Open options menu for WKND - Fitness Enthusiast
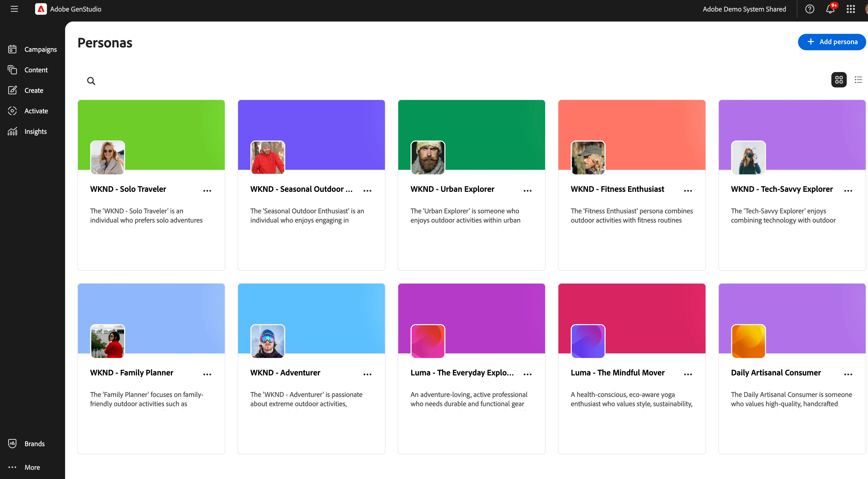868x479 pixels. click(x=688, y=191)
